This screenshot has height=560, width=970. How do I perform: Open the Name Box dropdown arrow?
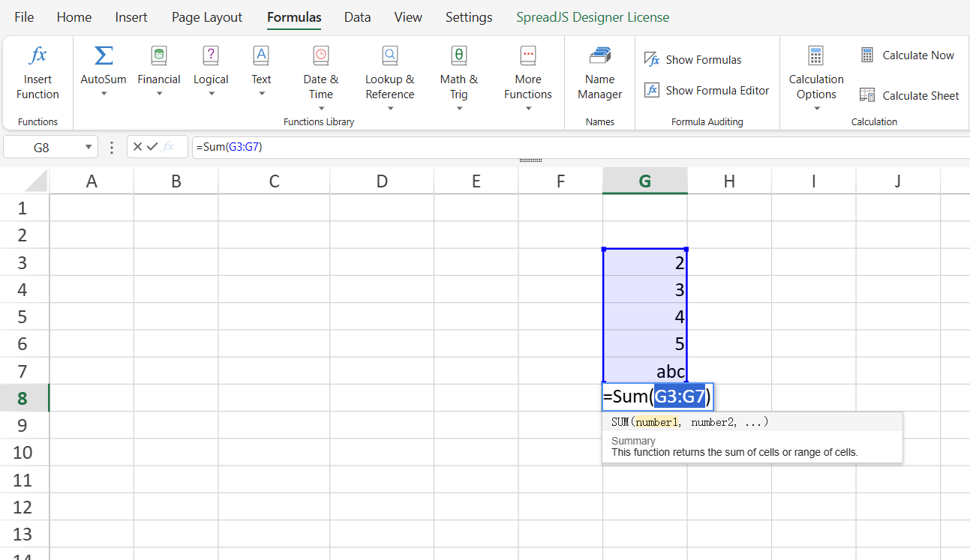point(89,147)
